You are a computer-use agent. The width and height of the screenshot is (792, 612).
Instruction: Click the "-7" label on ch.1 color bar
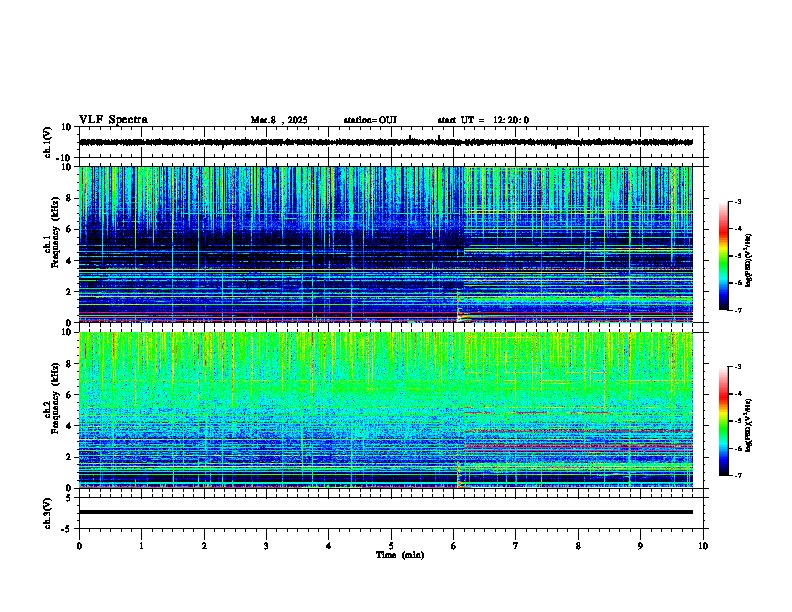738,310
